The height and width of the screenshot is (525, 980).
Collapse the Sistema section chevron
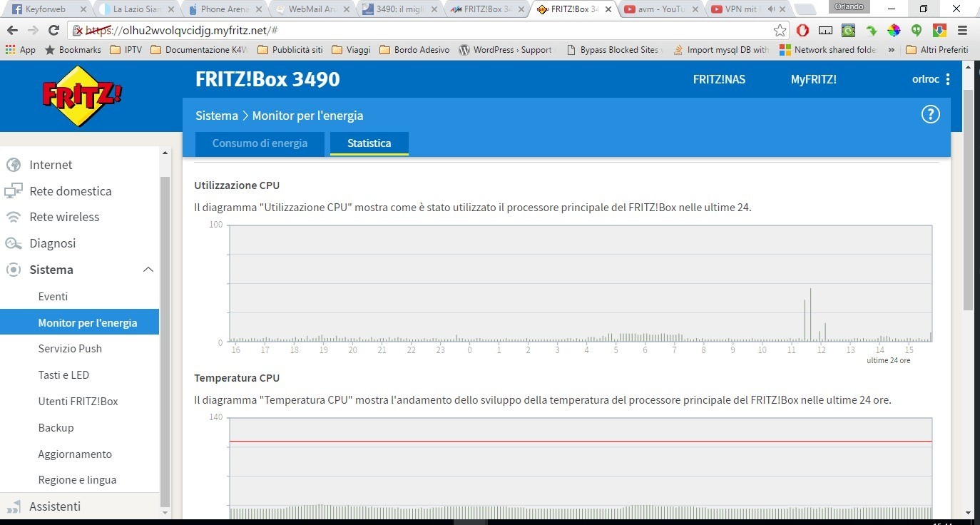click(x=148, y=270)
